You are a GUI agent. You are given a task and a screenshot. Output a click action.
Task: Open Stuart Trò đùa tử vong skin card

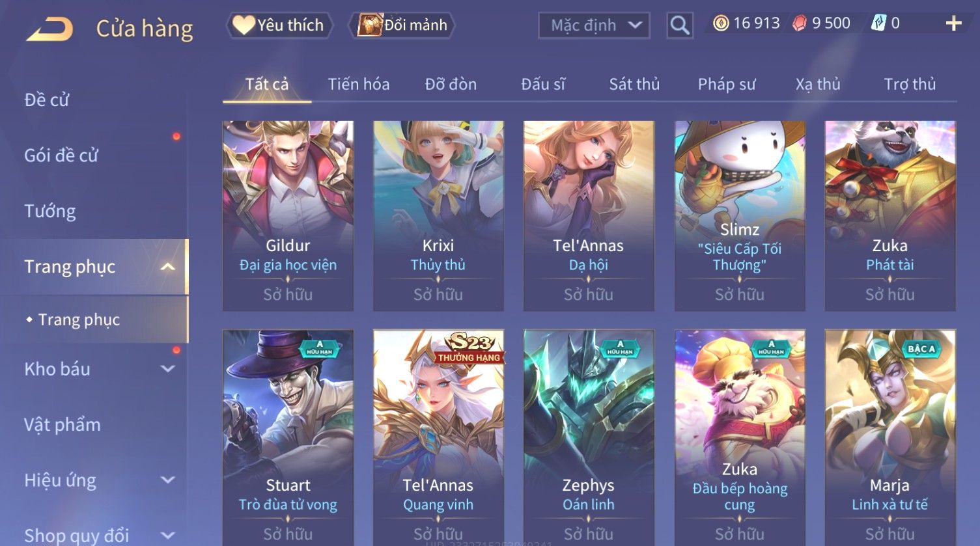(288, 437)
